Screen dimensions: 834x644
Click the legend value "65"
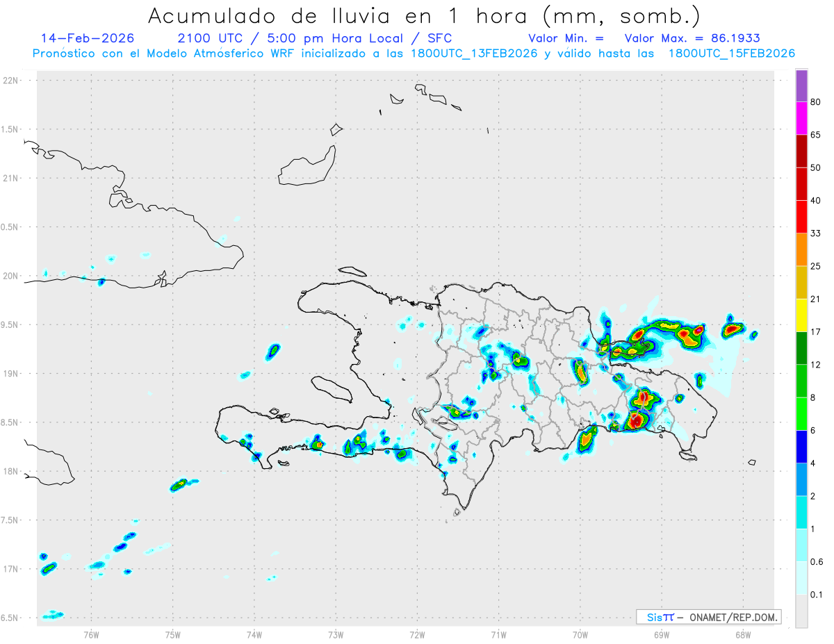tap(816, 135)
